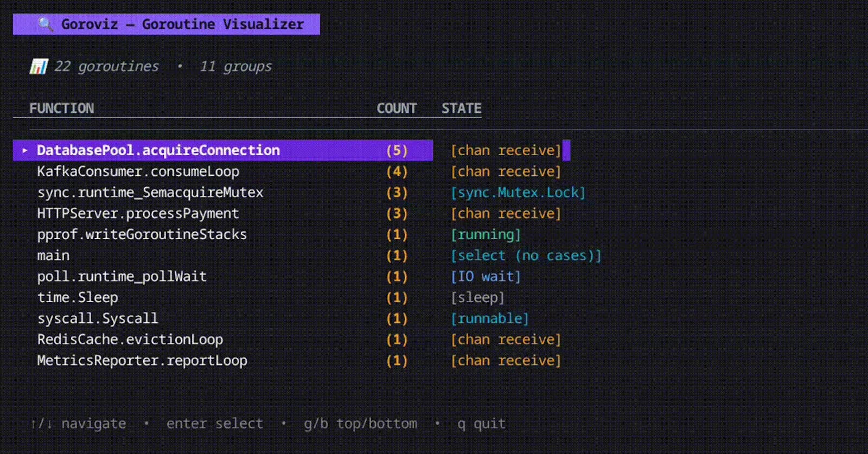Click [chan receive] on KafkaConsumer row
868x454 pixels.
click(506, 171)
